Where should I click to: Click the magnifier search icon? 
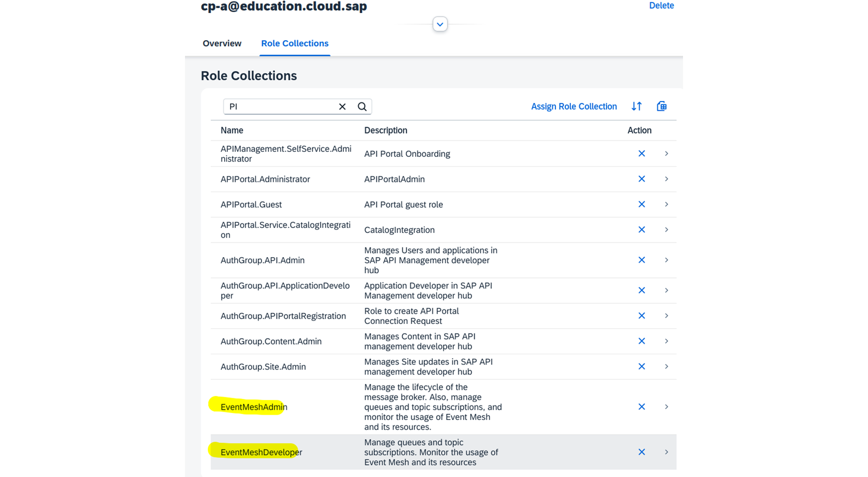tap(362, 106)
